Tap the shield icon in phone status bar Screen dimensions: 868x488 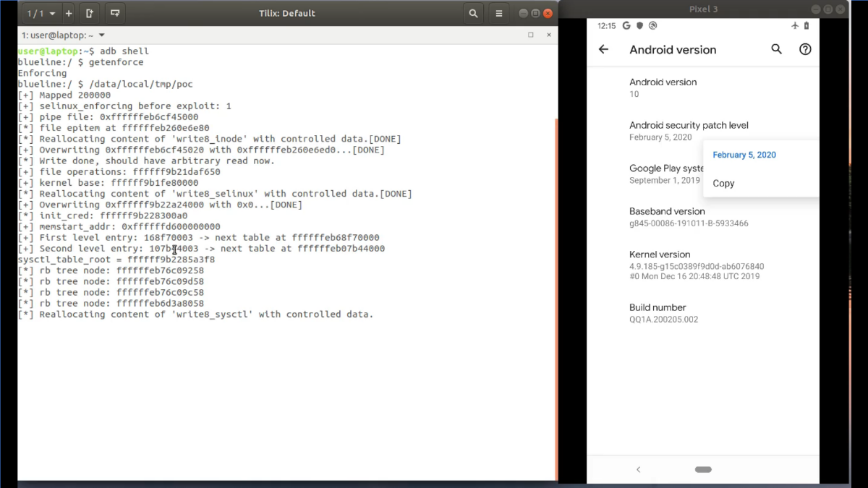point(639,25)
